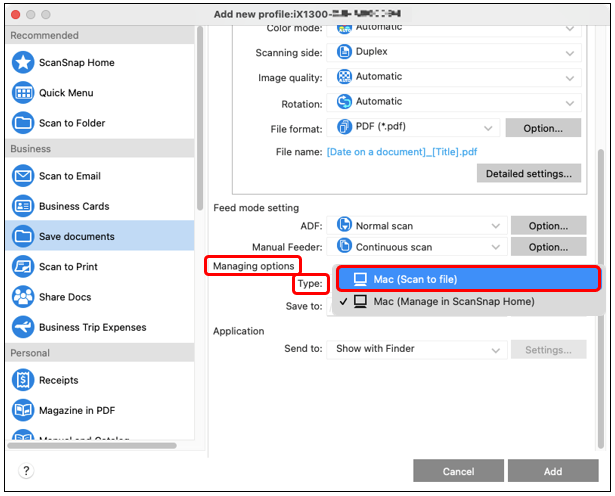Screen dimensions: 615x496
Task: Click the Cancel button
Action: [x=459, y=471]
